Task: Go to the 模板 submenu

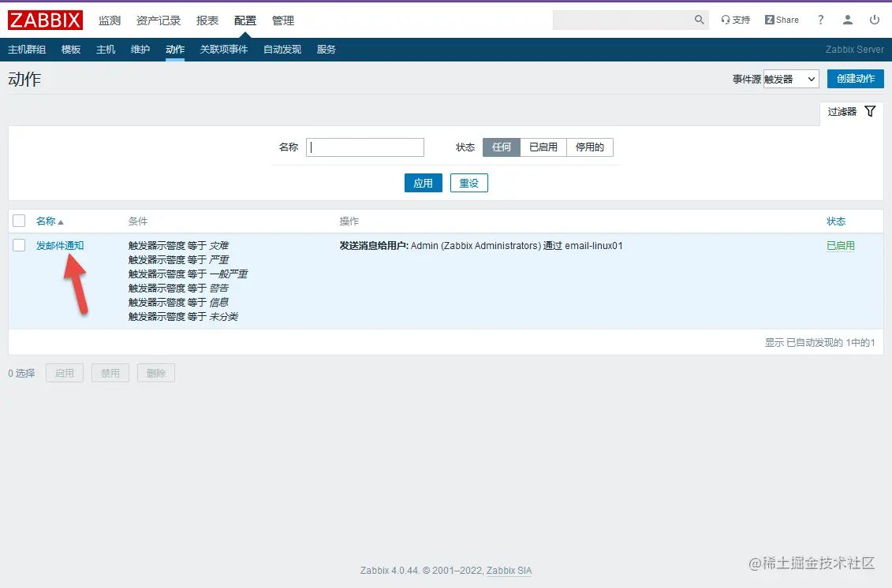Action: pyautogui.click(x=71, y=50)
